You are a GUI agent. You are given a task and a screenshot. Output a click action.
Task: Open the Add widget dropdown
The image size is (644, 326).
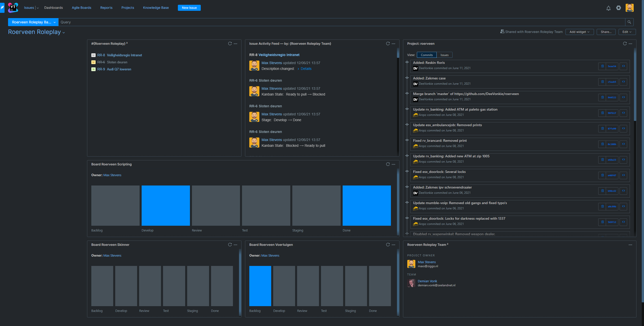pos(579,32)
